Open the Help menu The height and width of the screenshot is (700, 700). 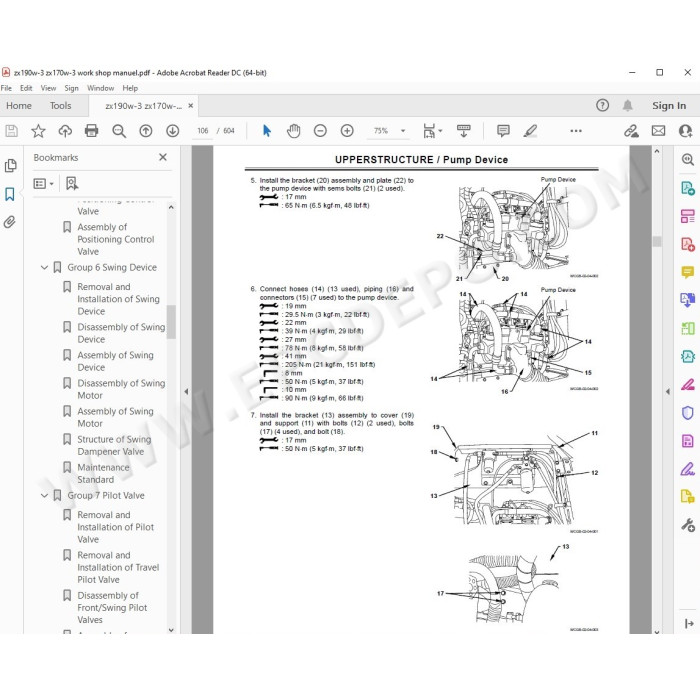[130, 88]
